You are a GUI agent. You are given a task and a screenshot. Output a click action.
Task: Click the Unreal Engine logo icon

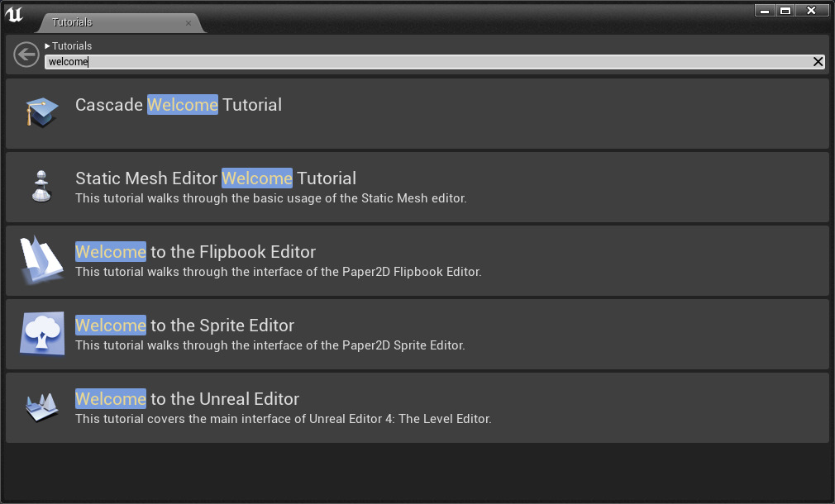(x=14, y=14)
